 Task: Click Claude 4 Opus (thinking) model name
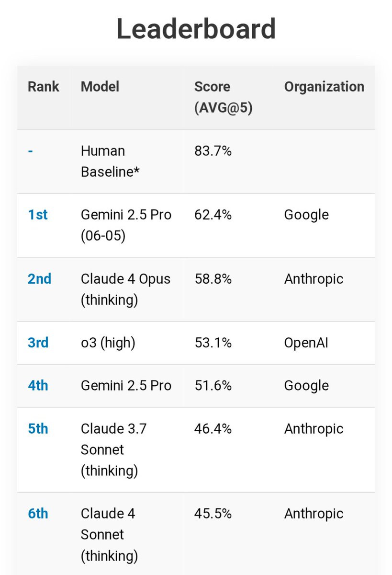tap(125, 289)
